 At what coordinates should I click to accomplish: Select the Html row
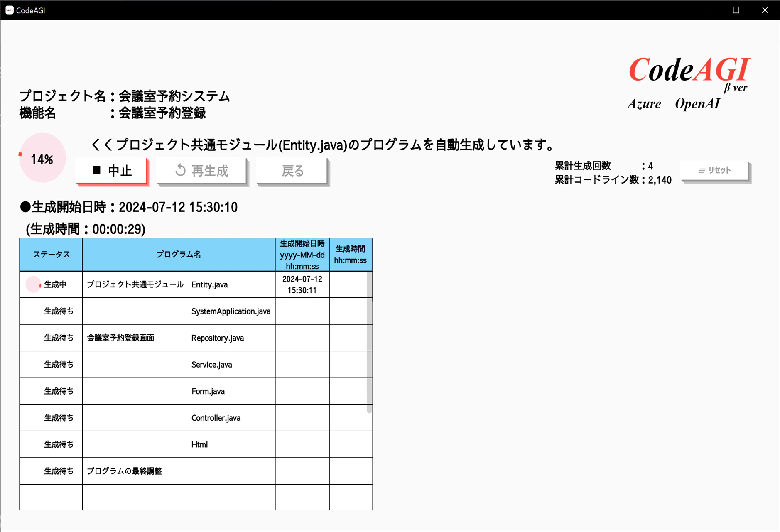pyautogui.click(x=196, y=444)
